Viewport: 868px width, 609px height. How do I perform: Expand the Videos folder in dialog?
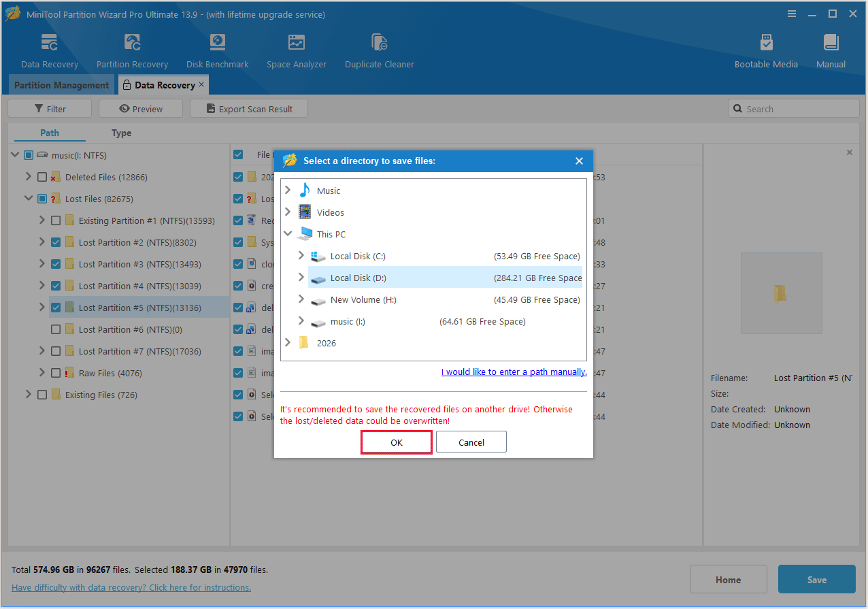(x=288, y=212)
